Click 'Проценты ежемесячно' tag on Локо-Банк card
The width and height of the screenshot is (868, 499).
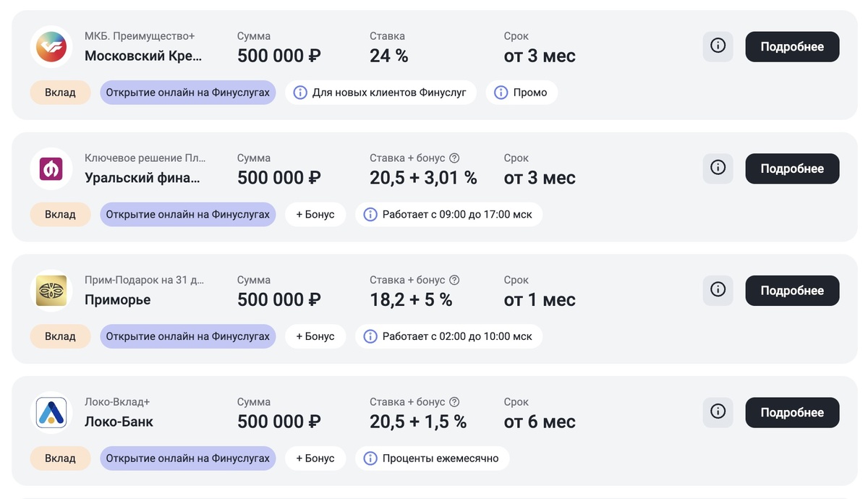(432, 459)
